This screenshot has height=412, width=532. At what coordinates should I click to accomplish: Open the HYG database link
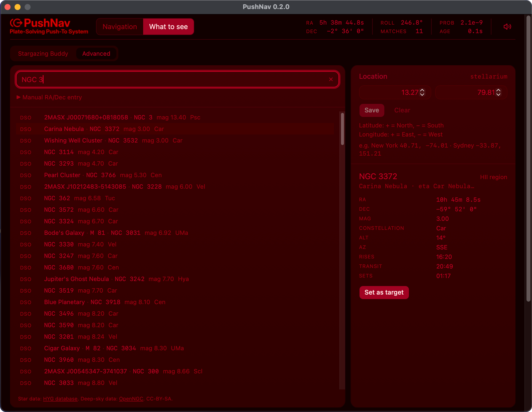tap(60, 399)
